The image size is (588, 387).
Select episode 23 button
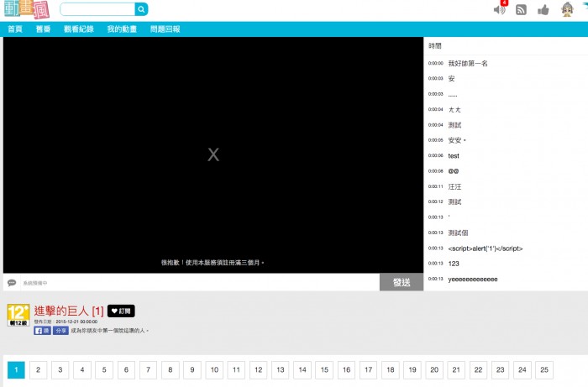coord(501,370)
